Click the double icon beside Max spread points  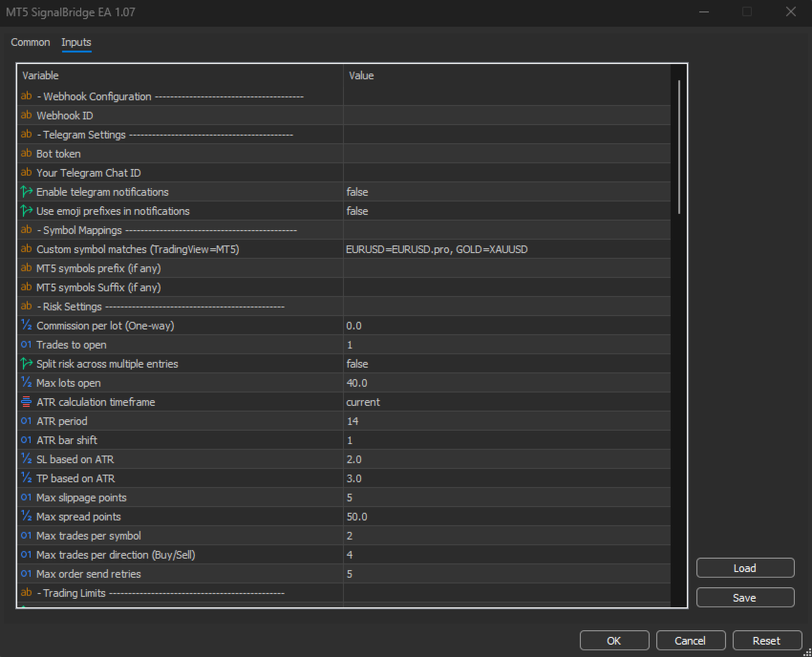point(27,517)
